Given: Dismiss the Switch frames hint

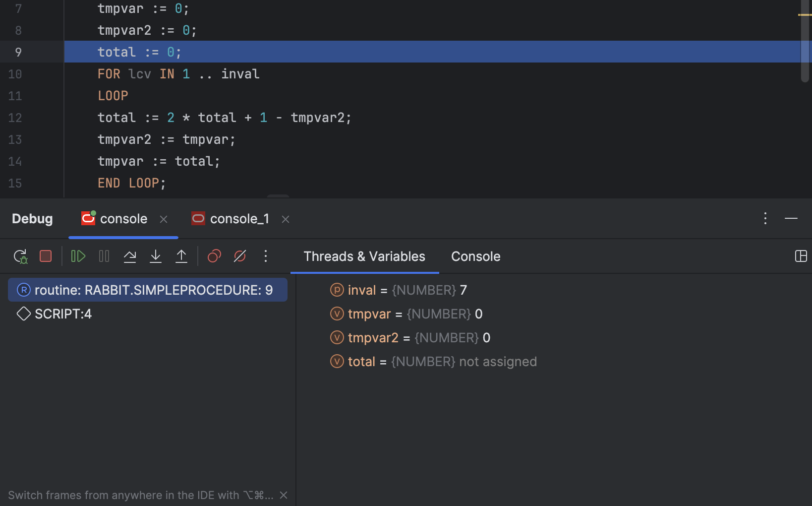Looking at the screenshot, I should tap(284, 495).
